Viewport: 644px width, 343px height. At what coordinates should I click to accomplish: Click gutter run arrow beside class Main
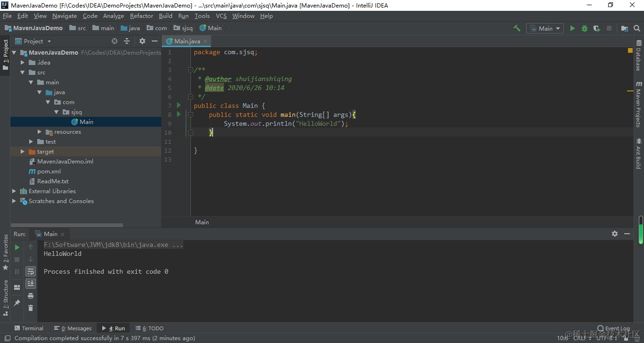[x=179, y=105]
